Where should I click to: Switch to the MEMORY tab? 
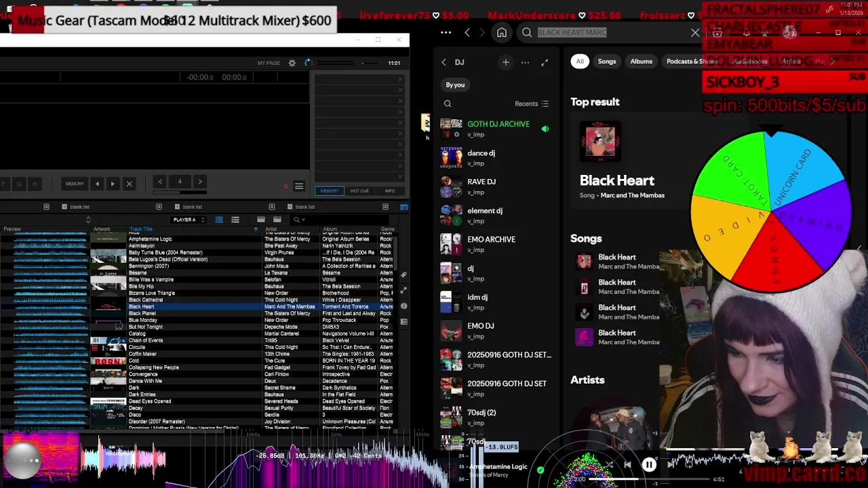tap(330, 191)
